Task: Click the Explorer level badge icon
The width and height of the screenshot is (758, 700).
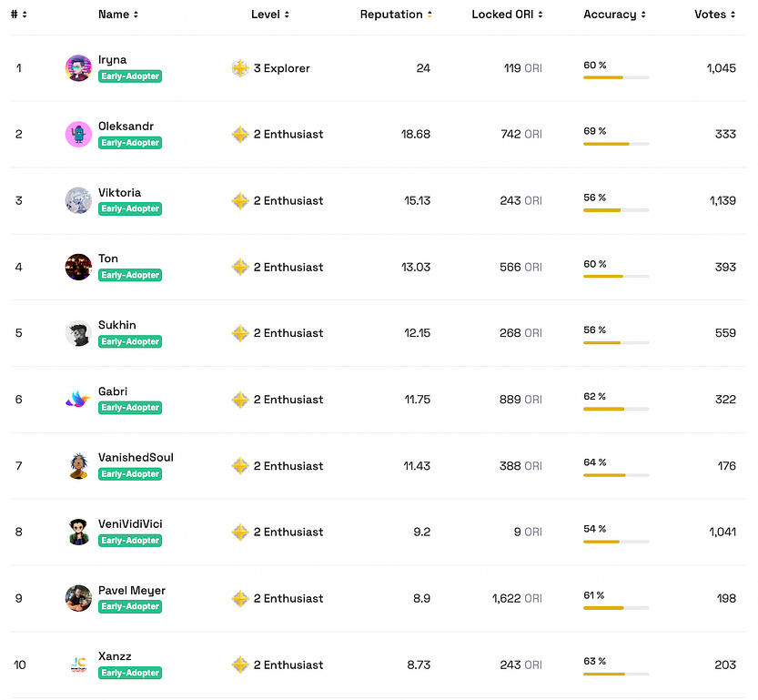Action: (240, 68)
